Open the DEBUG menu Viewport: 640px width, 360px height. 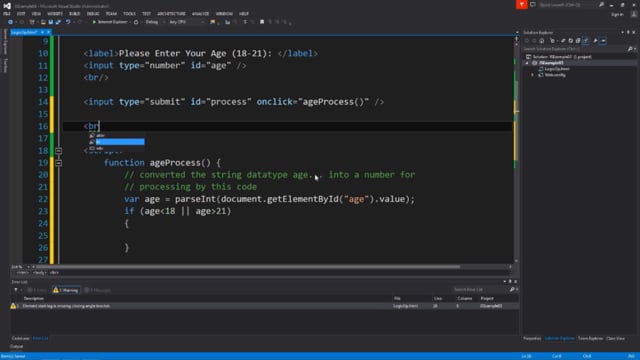(x=93, y=14)
